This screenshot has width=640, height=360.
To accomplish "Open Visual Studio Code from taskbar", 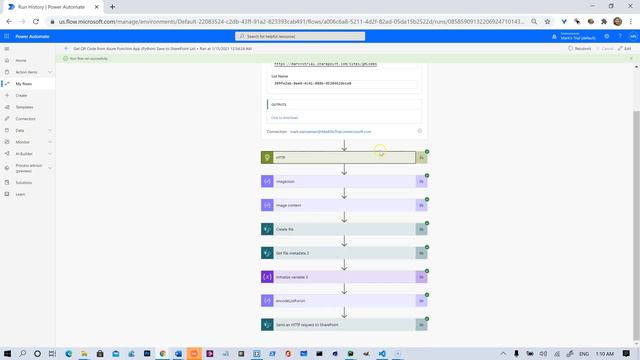I will pos(382,353).
